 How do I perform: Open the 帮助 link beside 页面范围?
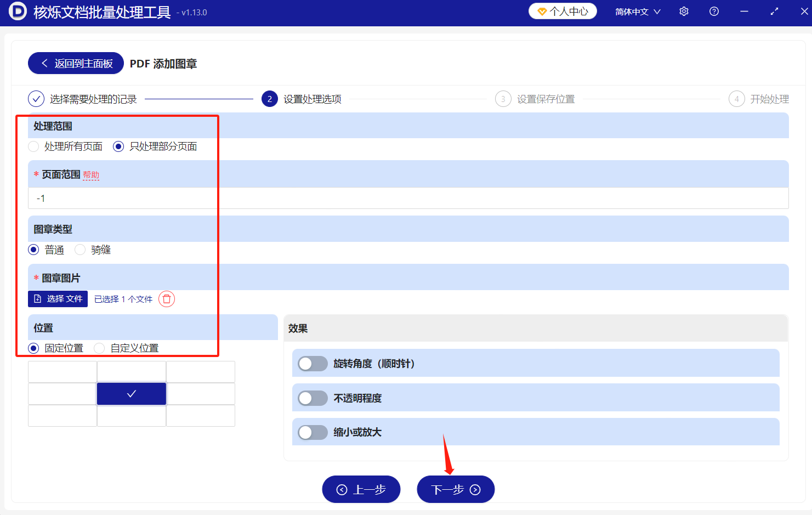[x=91, y=174]
